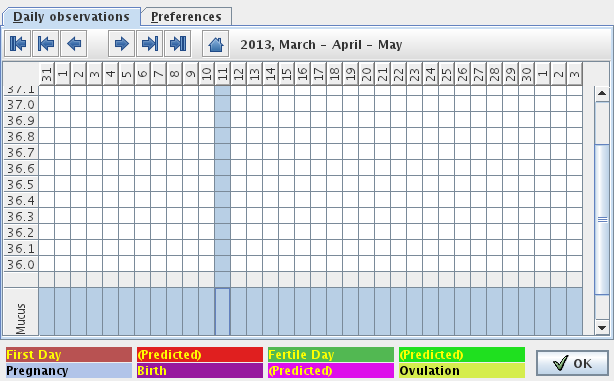614x381 pixels.
Task: Select day 31 column header of March
Action: (47, 74)
